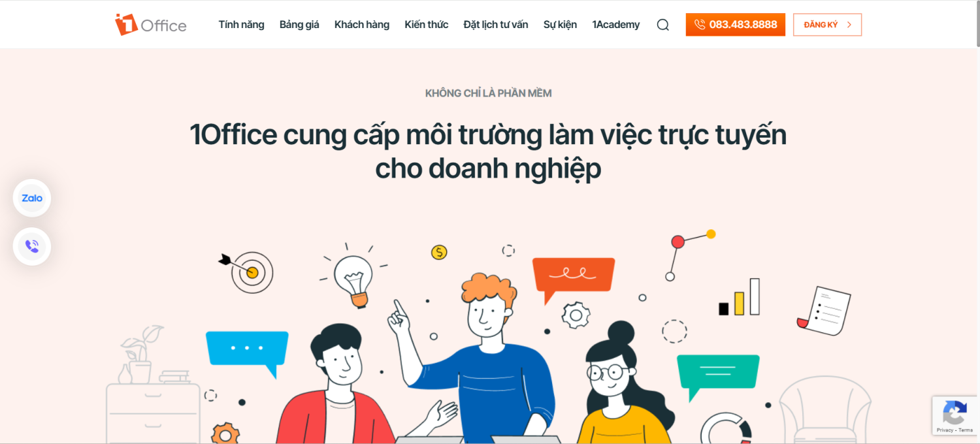Image resolution: width=980 pixels, height=444 pixels.
Task: Click the reCAPTCHA Privacy link
Action: pyautogui.click(x=945, y=430)
